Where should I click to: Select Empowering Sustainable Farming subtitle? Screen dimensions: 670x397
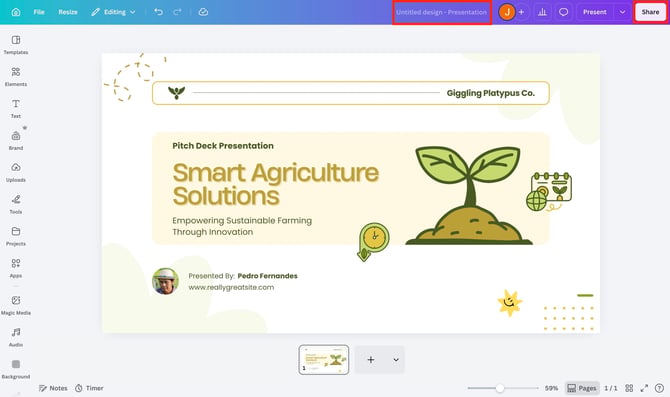click(x=242, y=226)
